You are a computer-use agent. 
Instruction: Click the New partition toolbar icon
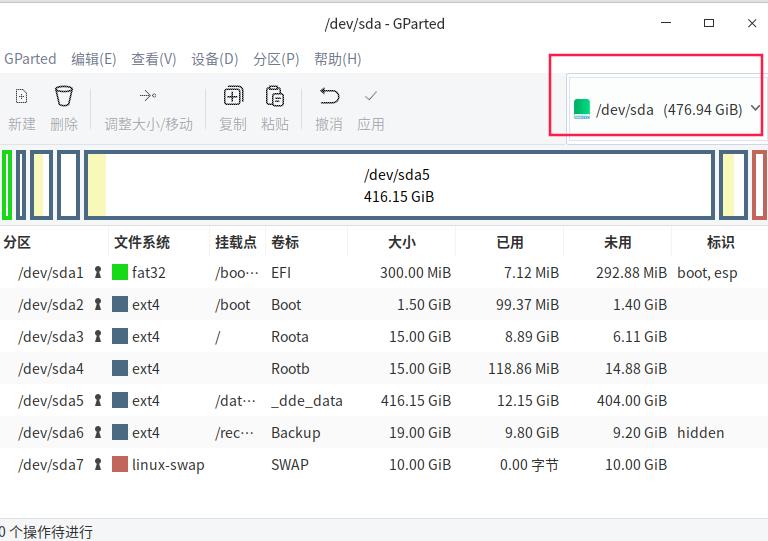(x=22, y=96)
